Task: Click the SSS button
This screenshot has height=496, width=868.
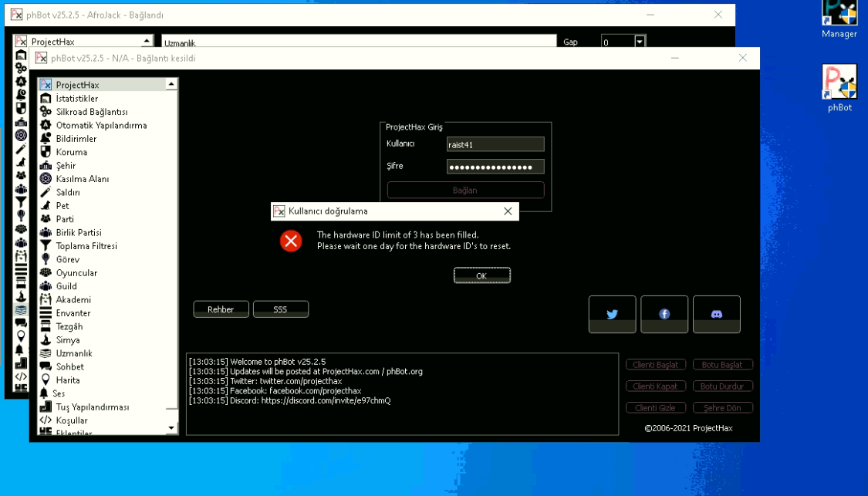Action: tap(280, 309)
